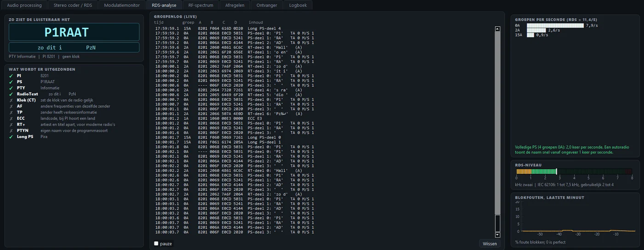Click the large P1RAAT station name display
Image resolution: width=644 pixels, height=250 pixels.
pyautogui.click(x=74, y=32)
